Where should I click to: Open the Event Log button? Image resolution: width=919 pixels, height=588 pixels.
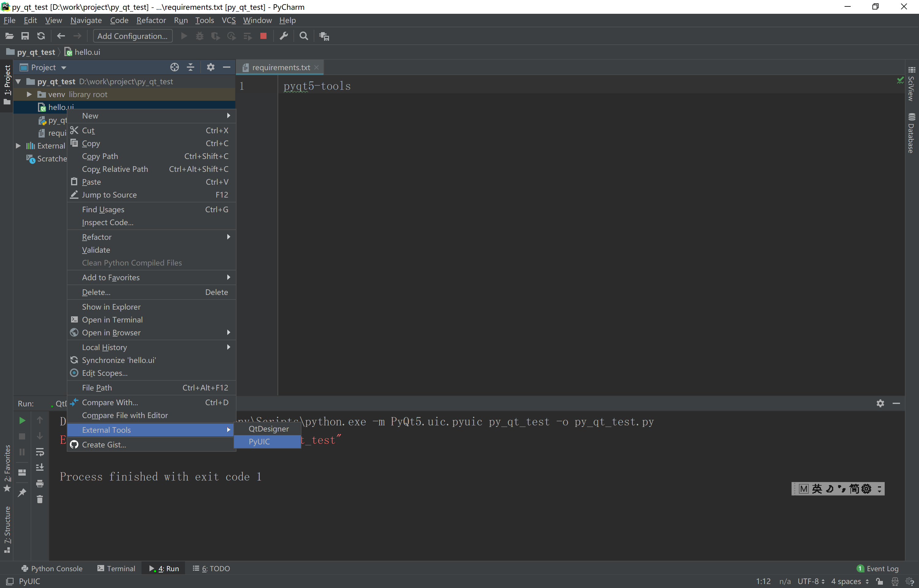[878, 568]
